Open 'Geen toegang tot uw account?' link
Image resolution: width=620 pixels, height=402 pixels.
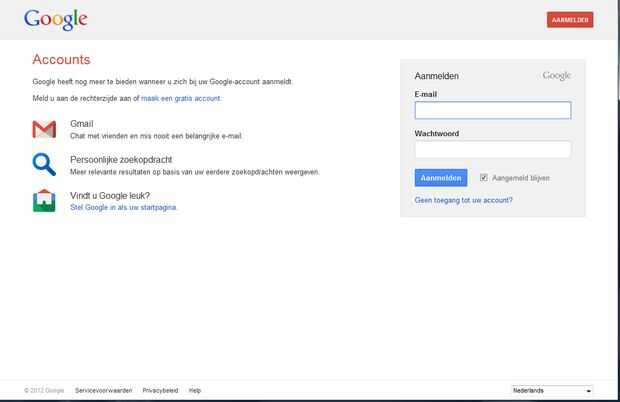(x=463, y=200)
